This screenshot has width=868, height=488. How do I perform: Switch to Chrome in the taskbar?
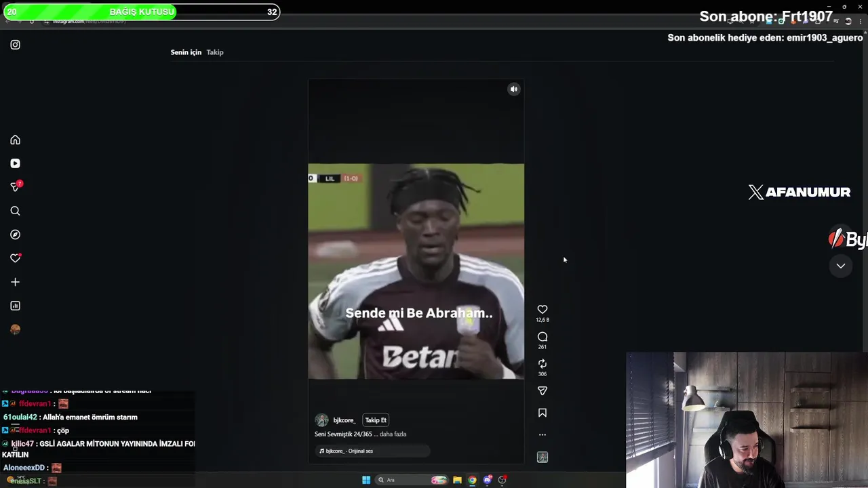coord(473,480)
